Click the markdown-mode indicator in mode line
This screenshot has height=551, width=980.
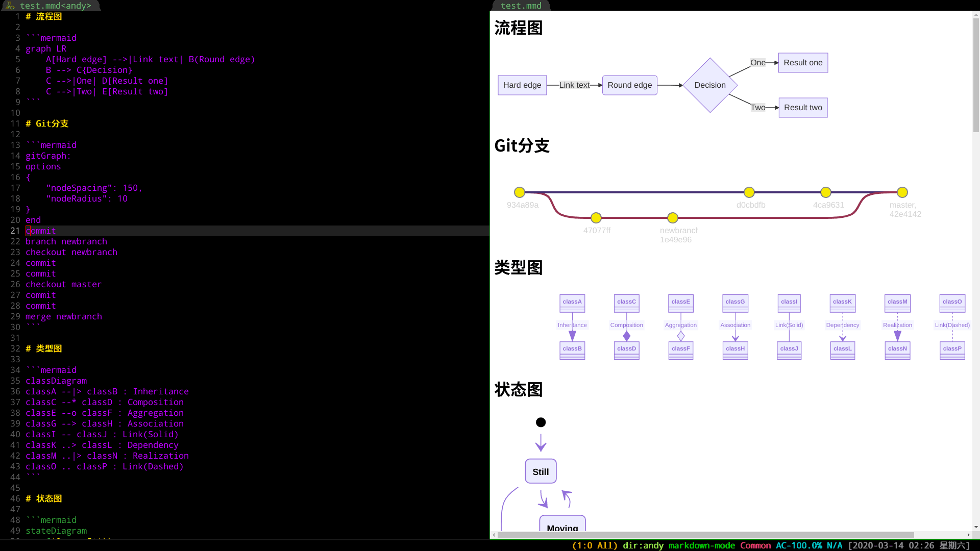701,545
